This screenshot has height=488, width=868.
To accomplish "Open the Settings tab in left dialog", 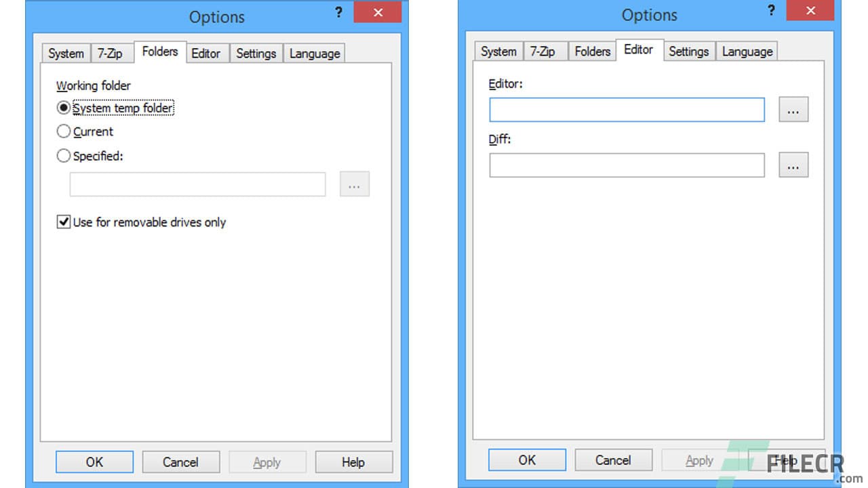I will (256, 54).
